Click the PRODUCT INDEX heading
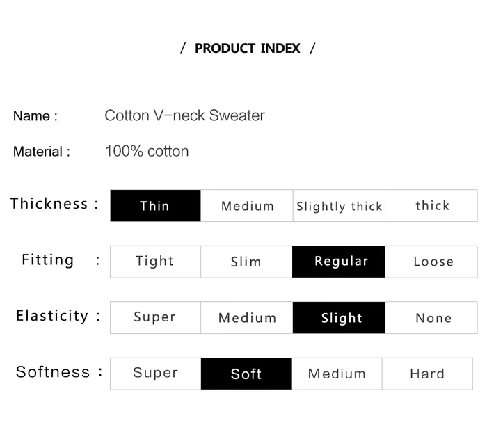Image resolution: width=487 pixels, height=448 pixels. click(248, 49)
